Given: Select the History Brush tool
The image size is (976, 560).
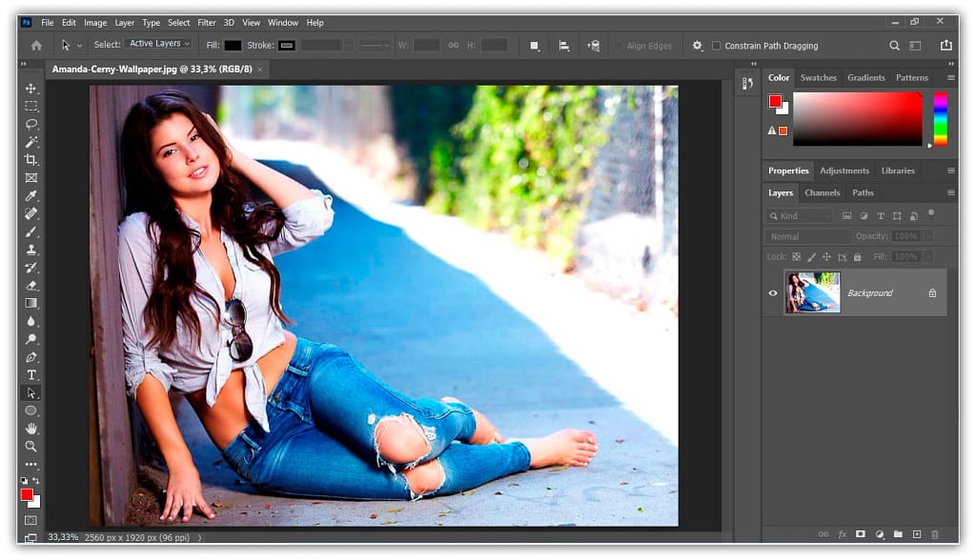Looking at the screenshot, I should 31,268.
